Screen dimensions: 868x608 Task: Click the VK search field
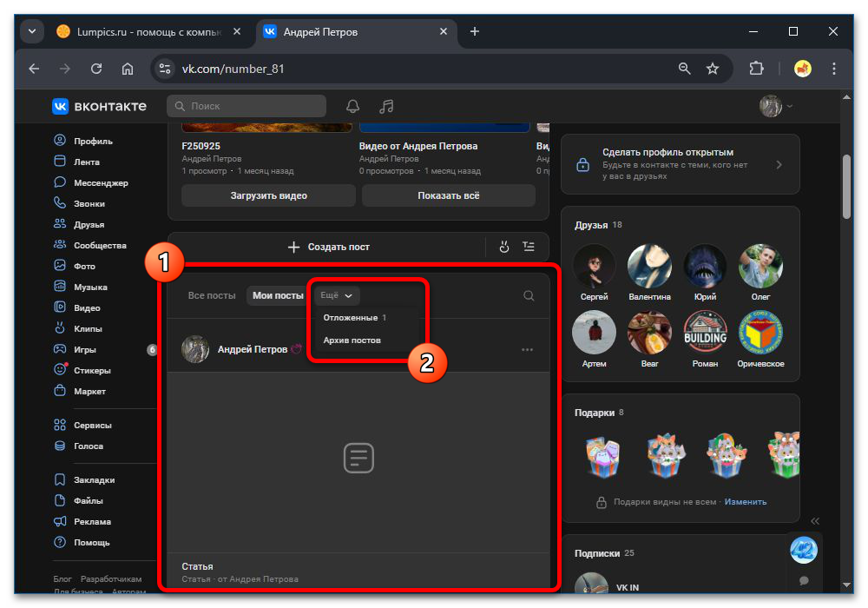click(247, 106)
